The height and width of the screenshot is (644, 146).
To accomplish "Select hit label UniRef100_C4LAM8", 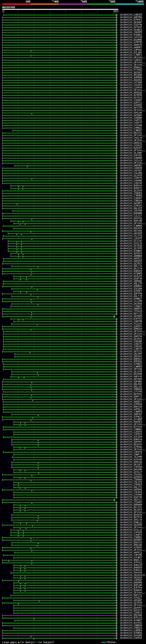I will click(131, 173).
